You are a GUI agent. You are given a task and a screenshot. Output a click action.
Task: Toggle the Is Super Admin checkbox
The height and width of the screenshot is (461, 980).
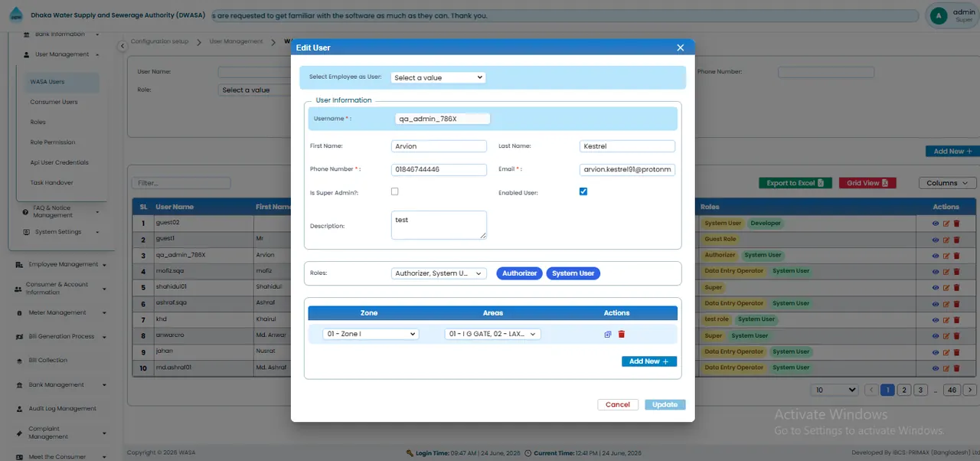[395, 191]
